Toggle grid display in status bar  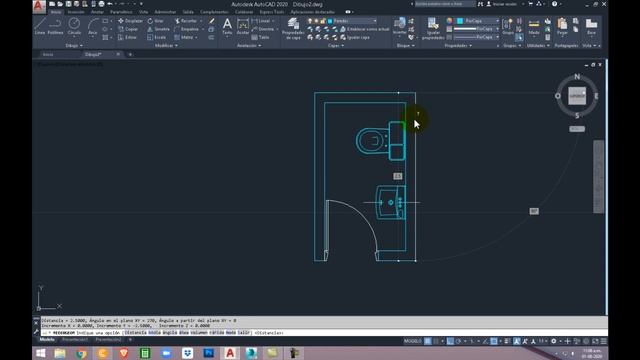427,341
